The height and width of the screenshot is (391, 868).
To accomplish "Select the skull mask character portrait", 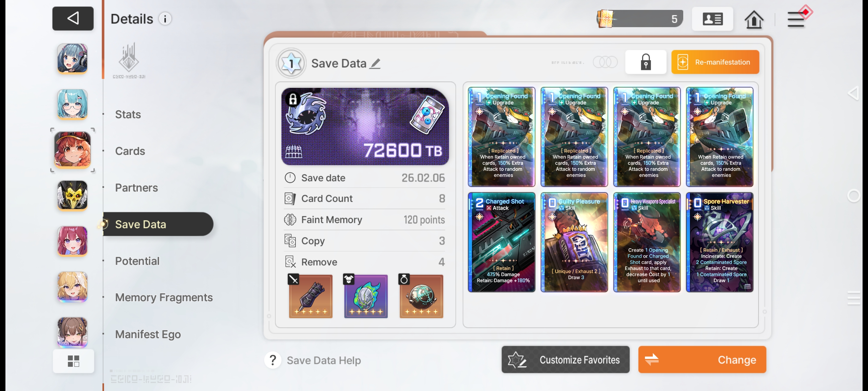I will coord(72,196).
